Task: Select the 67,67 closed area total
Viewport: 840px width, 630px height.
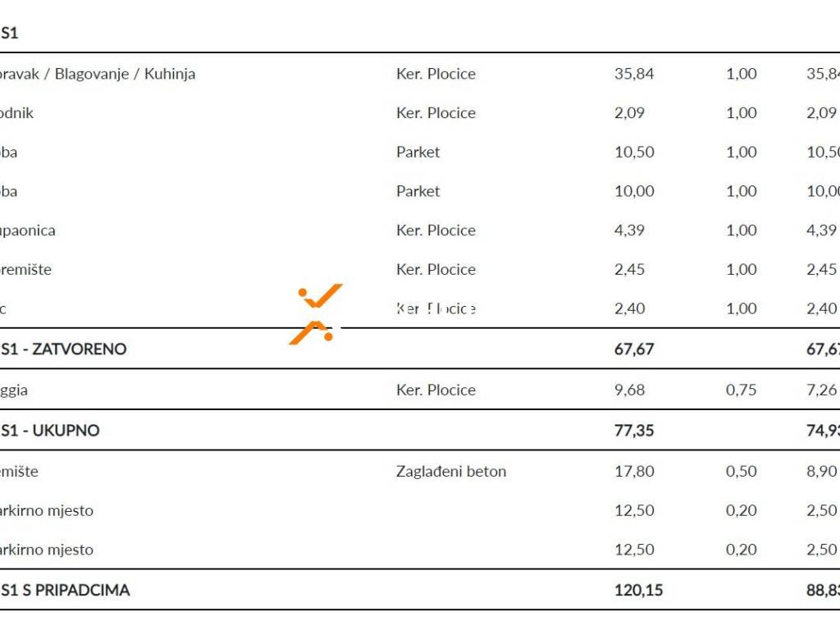Action: (x=634, y=349)
